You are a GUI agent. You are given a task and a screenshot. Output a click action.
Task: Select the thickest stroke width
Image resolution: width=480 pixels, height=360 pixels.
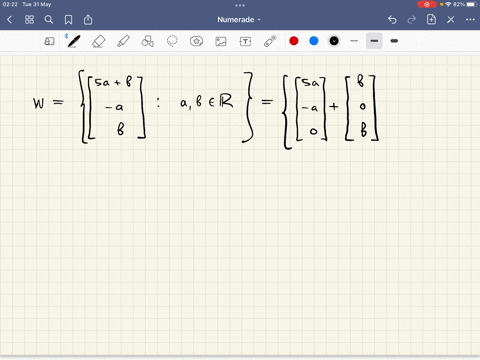pyautogui.click(x=394, y=41)
